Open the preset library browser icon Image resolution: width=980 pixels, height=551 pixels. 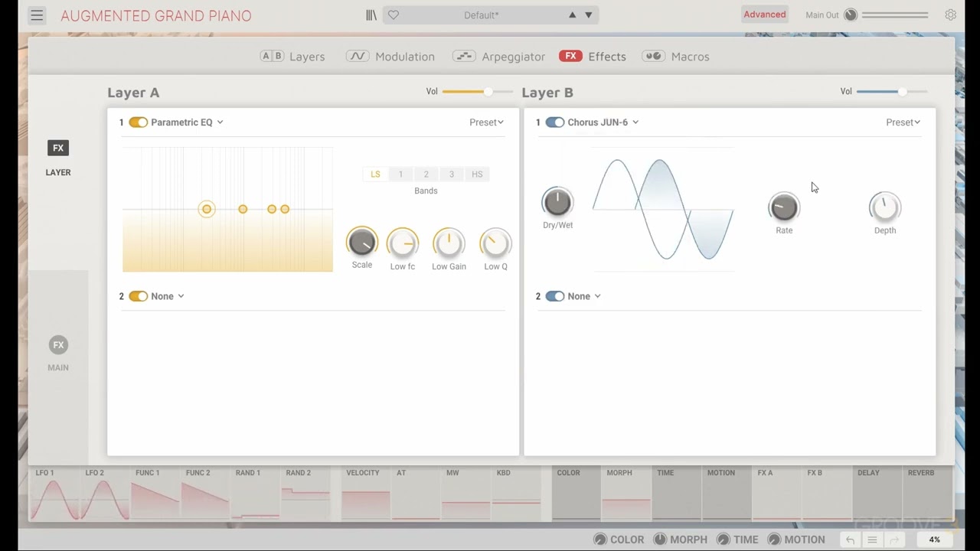[x=371, y=15]
